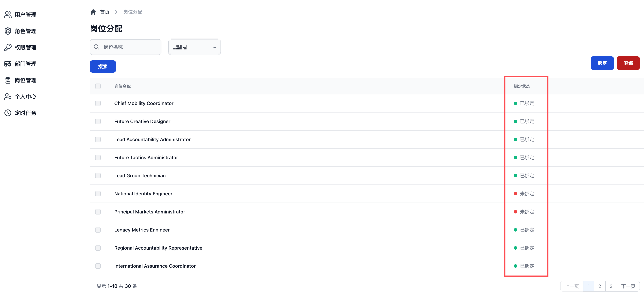Select the National Identity Engineer checkbox
Viewport: 644px width, 297px height.
click(98, 194)
